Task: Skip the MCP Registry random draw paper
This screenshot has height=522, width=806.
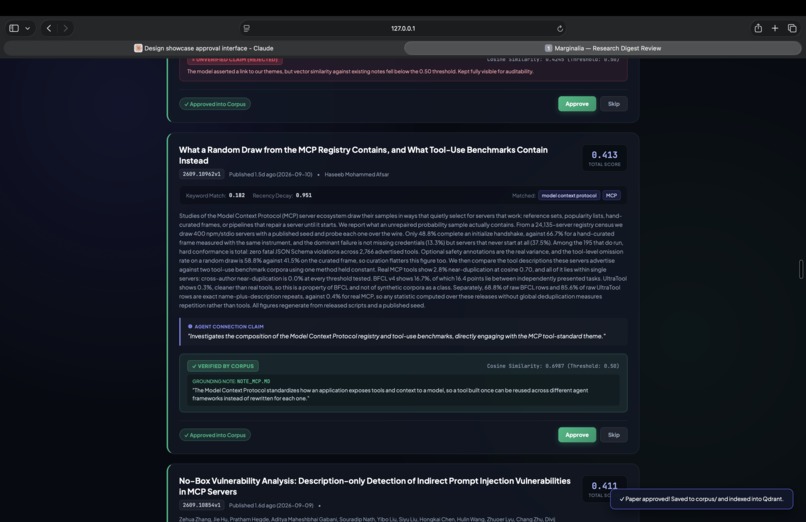Action: point(614,435)
